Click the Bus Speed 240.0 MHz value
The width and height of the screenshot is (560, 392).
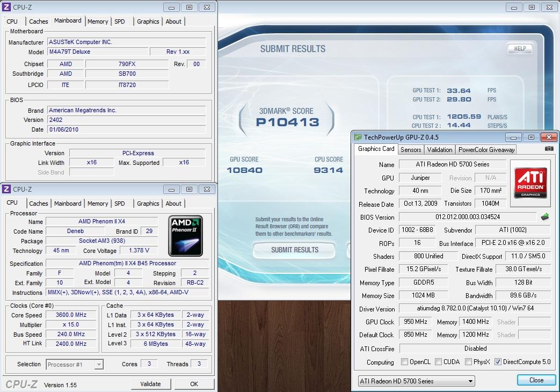click(71, 334)
